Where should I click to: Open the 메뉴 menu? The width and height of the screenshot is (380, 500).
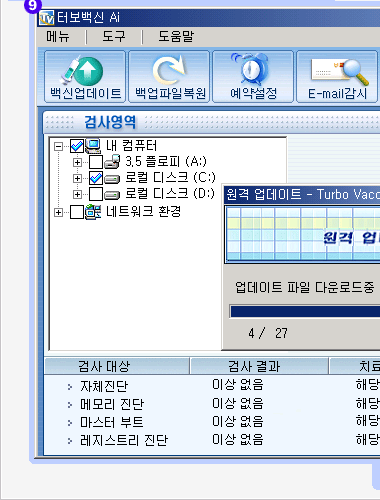(x=58, y=36)
